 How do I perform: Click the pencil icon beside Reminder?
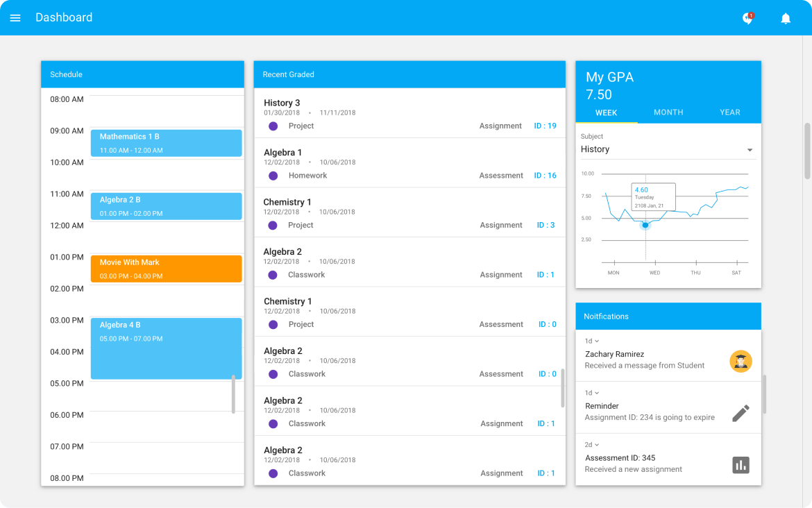[x=741, y=413]
